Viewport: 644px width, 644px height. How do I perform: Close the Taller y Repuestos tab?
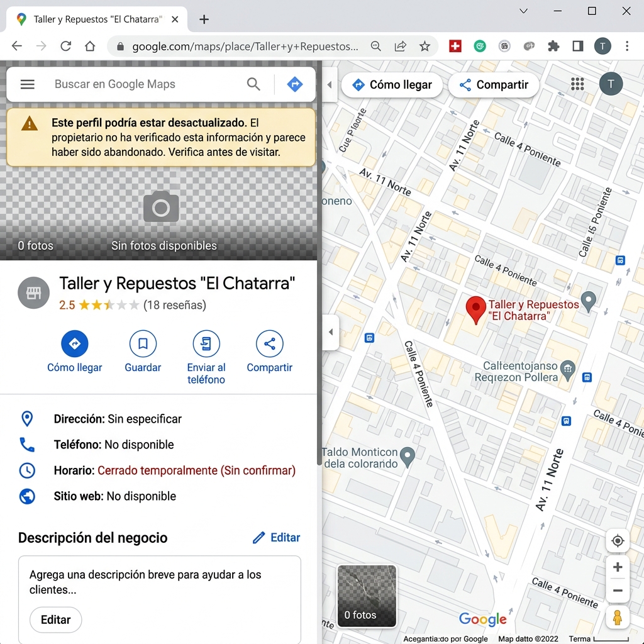175,19
